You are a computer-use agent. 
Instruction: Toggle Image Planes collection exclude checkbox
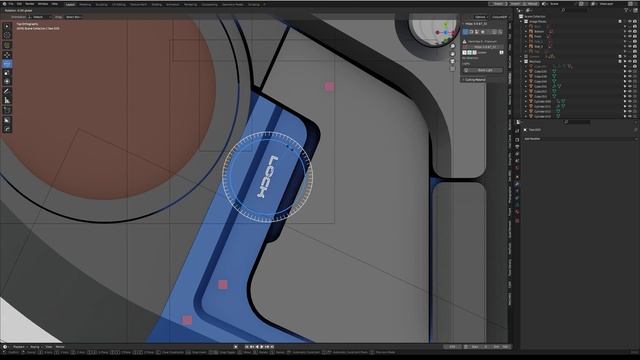click(x=620, y=21)
